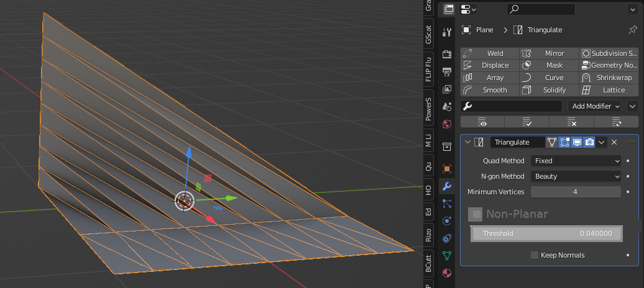Open the N-gon Method dropdown set to Beauty
The image size is (644, 288).
coord(576,176)
